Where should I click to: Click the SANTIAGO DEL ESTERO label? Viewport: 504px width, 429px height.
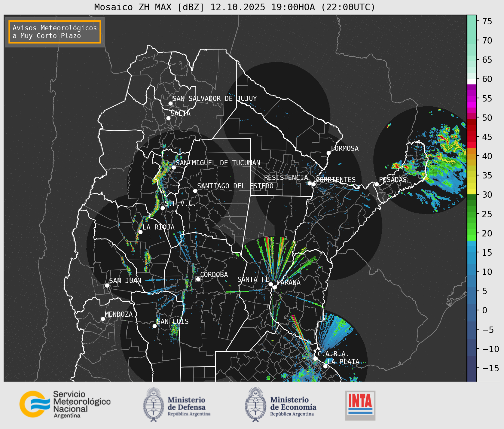pos(235,186)
